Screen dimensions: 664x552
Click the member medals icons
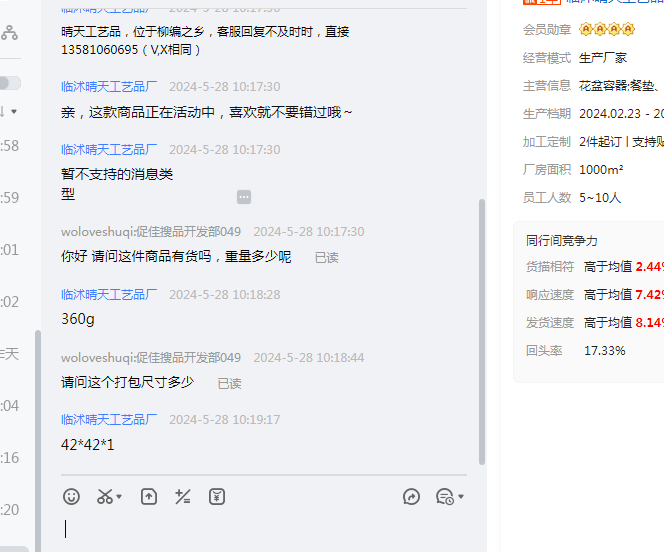tap(607, 29)
